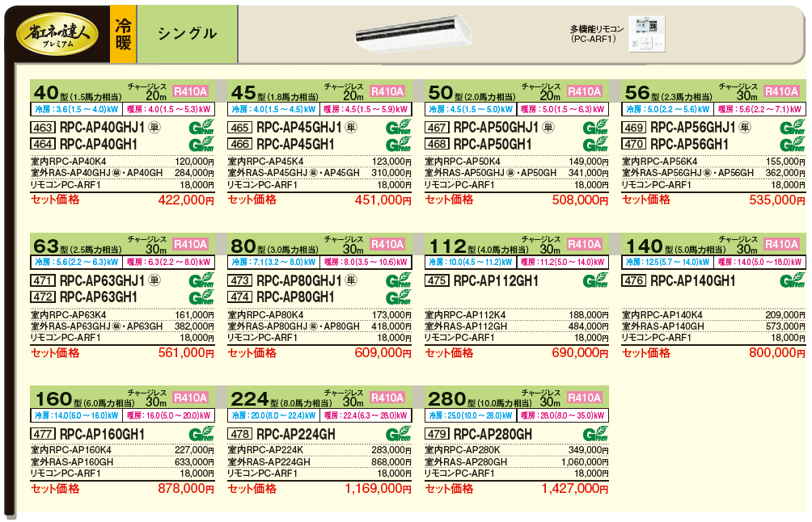Screen dimensions: 812x522
Task: Click the Green logo beside RPC-AP45GH1
Action: (x=398, y=144)
